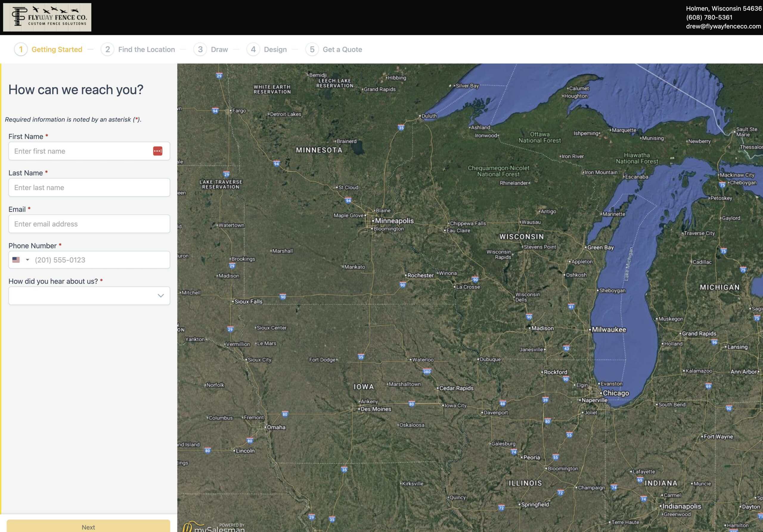The height and width of the screenshot is (532, 763).
Task: Click step 1 circle icon
Action: [x=21, y=49]
